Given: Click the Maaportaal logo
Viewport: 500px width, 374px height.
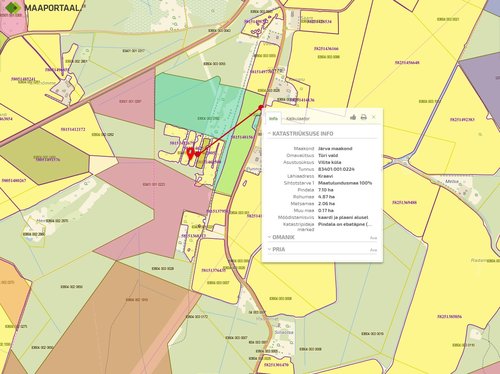Looking at the screenshot, I should (44, 8).
